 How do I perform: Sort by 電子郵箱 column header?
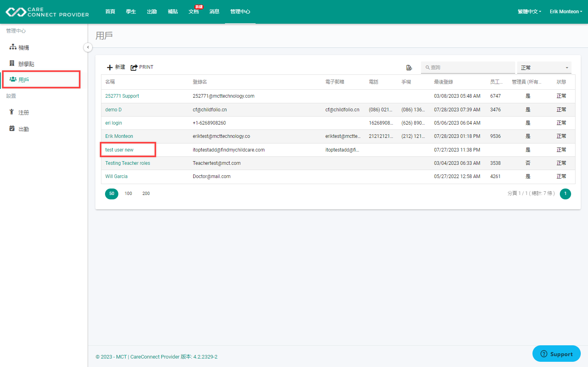point(335,82)
